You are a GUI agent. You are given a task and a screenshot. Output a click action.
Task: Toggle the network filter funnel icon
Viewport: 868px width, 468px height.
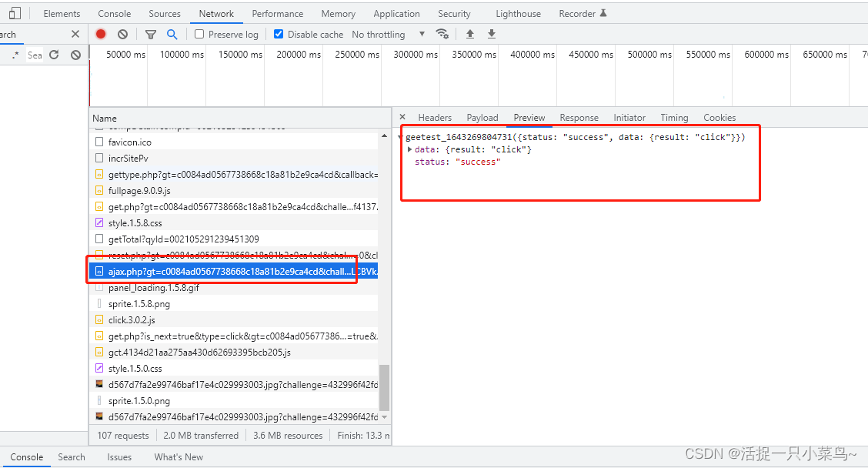pyautogui.click(x=151, y=35)
